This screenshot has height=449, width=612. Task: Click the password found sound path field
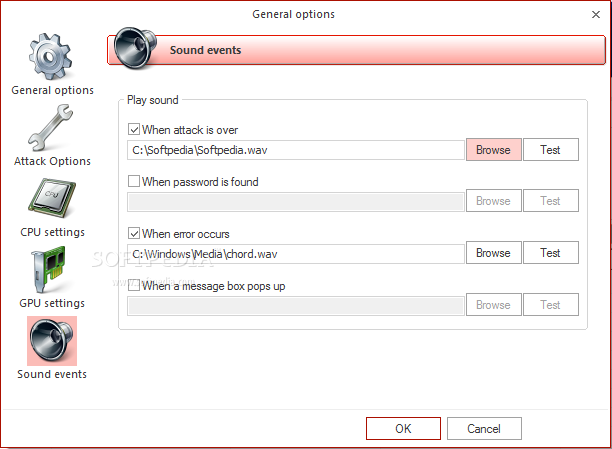296,202
